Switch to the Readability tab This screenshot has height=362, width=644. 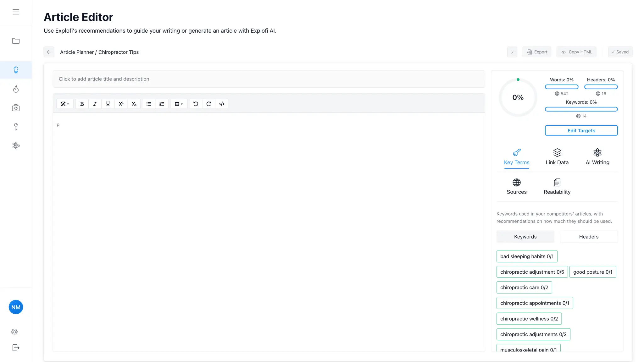(557, 187)
